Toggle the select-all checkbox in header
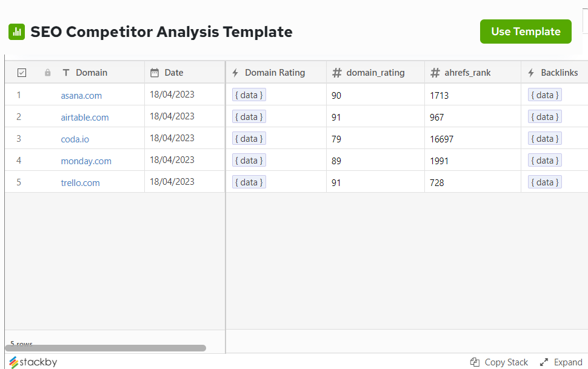The height and width of the screenshot is (369, 588). point(22,73)
